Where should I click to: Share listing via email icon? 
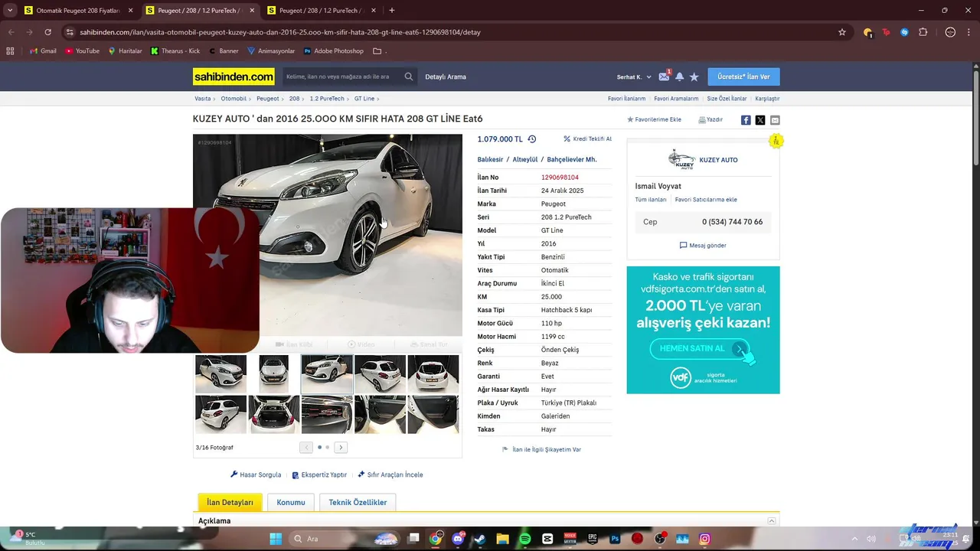(x=775, y=120)
